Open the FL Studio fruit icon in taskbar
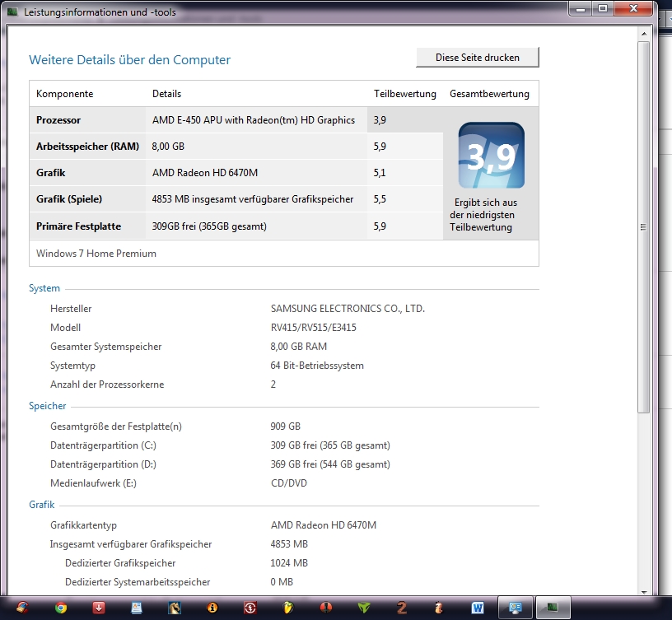Image resolution: width=672 pixels, height=620 pixels. [287, 608]
